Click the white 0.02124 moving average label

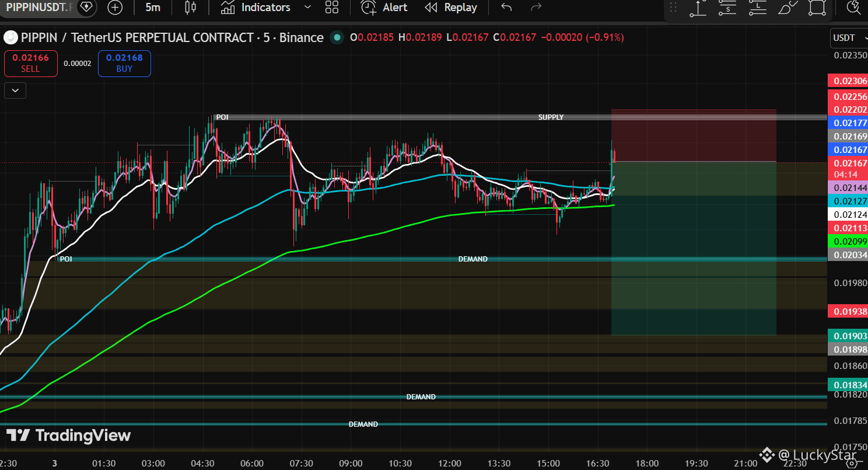point(848,214)
